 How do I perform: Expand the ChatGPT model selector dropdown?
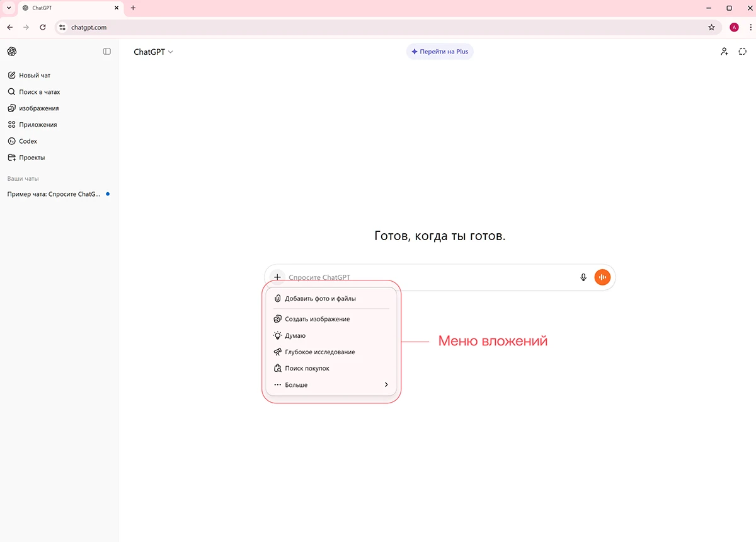point(153,52)
